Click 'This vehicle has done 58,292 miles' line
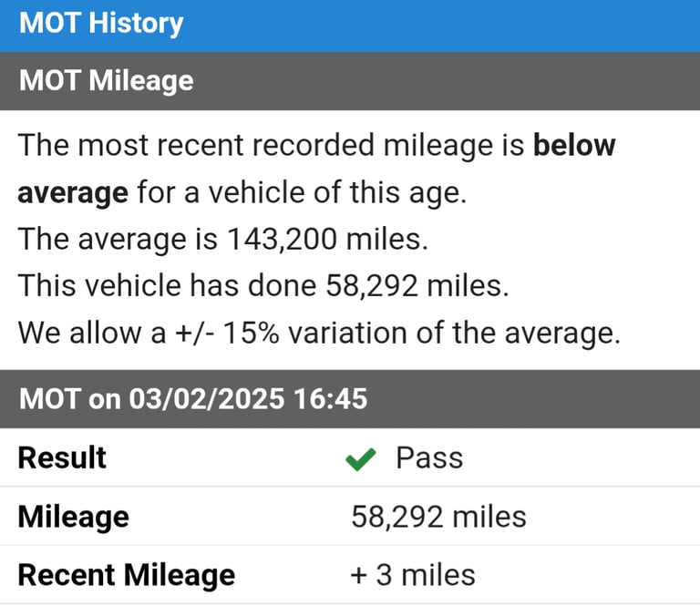700x606 pixels. [262, 286]
